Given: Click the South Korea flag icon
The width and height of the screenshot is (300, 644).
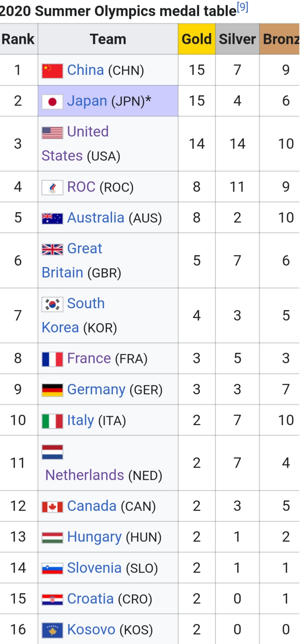Looking at the screenshot, I should 52,304.
